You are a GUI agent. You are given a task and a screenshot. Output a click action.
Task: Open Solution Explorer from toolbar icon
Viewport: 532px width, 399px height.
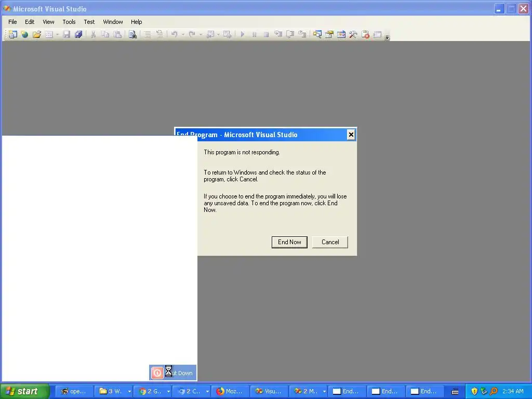[x=317, y=34]
